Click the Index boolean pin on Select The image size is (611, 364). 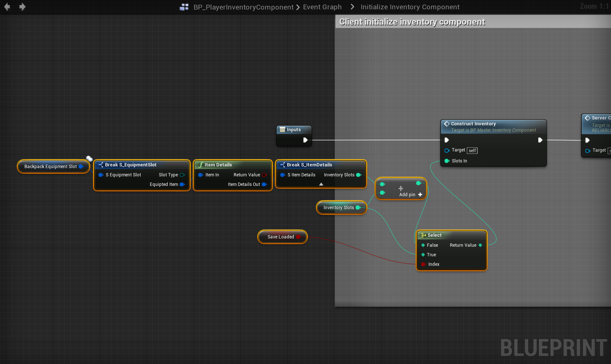click(423, 264)
